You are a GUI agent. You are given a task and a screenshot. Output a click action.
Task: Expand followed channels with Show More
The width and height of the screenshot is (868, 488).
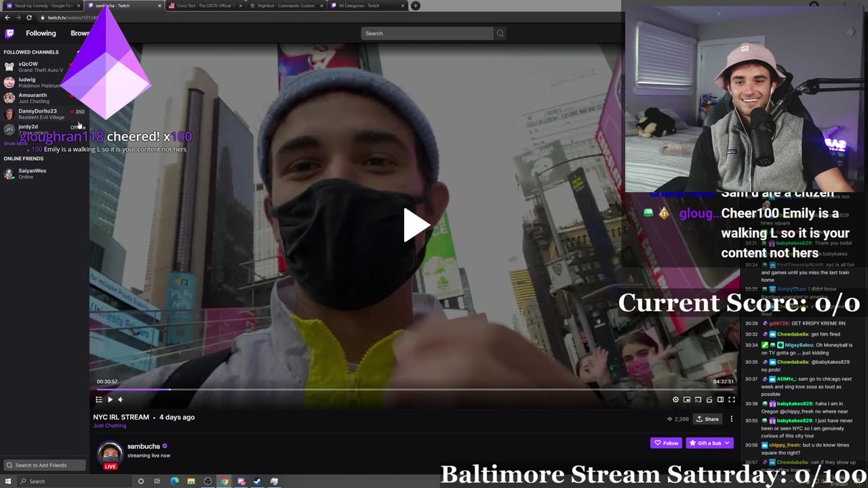click(16, 144)
